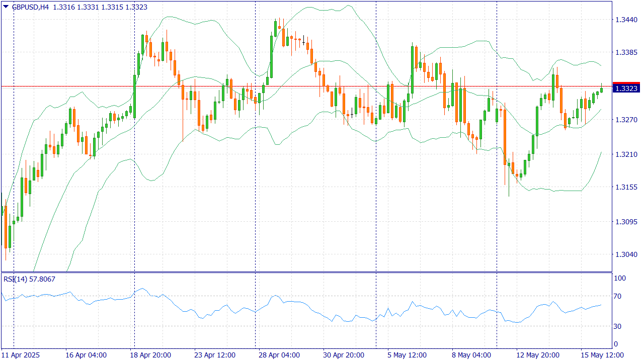Click the 8 May 04:00 time label

472,355
